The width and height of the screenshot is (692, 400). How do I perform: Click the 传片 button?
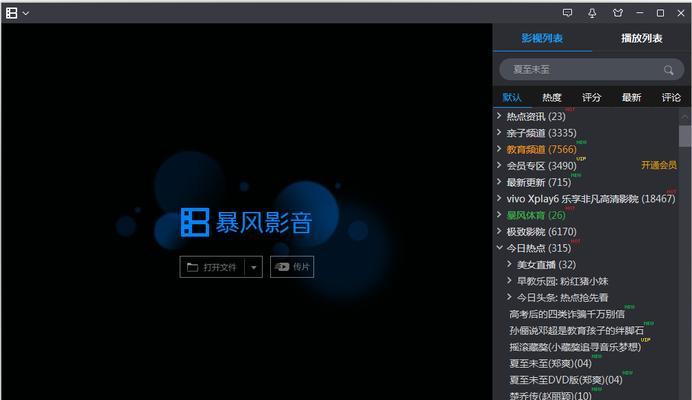click(292, 267)
